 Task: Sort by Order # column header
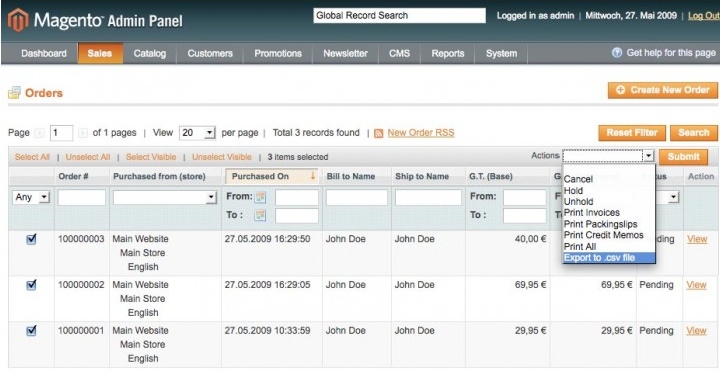[x=73, y=176]
